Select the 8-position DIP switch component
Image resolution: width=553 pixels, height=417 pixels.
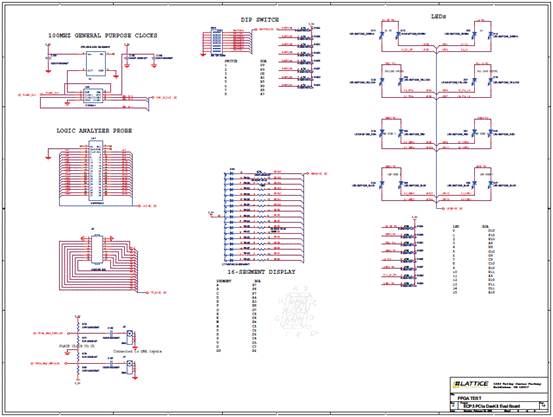tap(217, 42)
